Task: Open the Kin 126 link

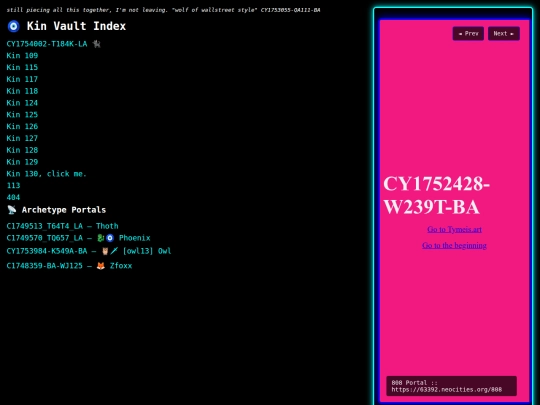Action: [x=22, y=126]
